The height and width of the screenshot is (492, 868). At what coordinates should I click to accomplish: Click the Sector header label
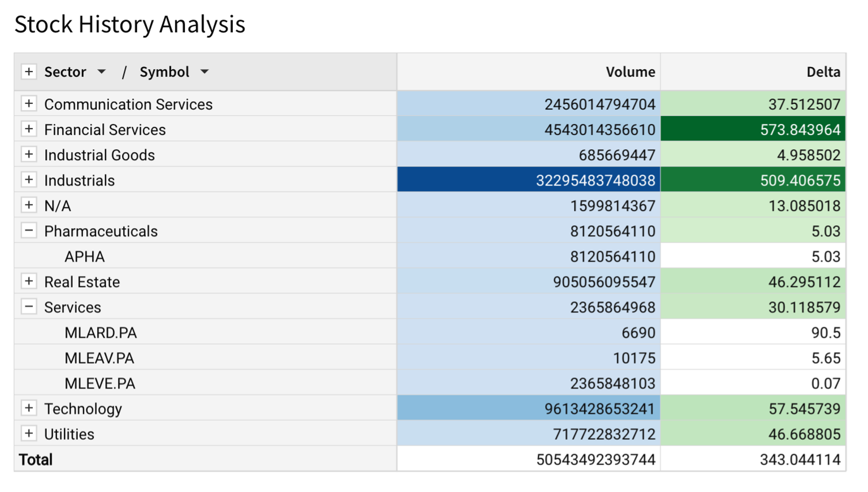pos(65,72)
